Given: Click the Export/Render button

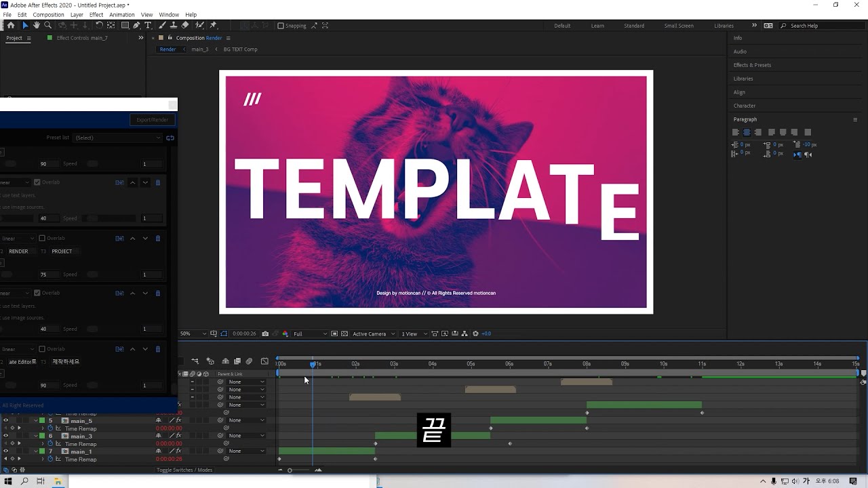Looking at the screenshot, I should pos(152,120).
